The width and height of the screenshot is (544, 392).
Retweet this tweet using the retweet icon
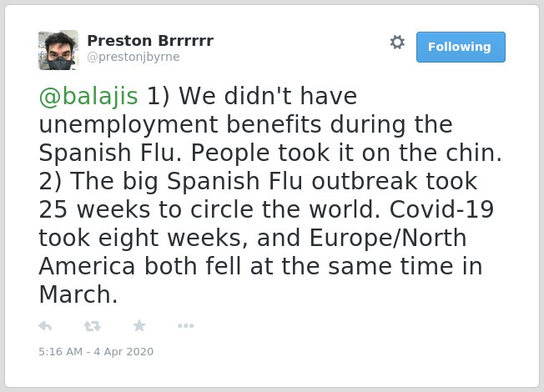[x=93, y=326]
